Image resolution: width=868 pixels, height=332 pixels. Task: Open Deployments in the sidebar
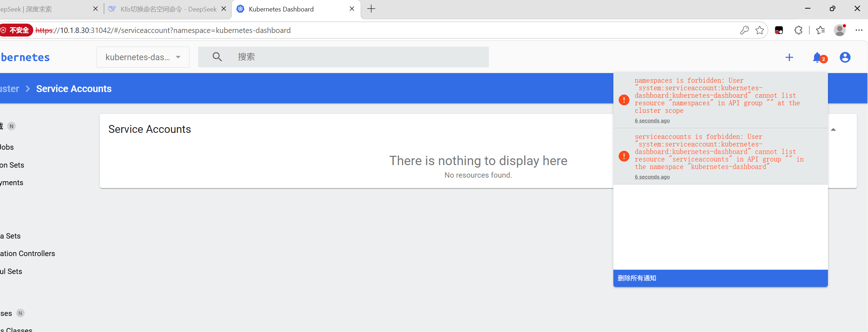pyautogui.click(x=12, y=183)
